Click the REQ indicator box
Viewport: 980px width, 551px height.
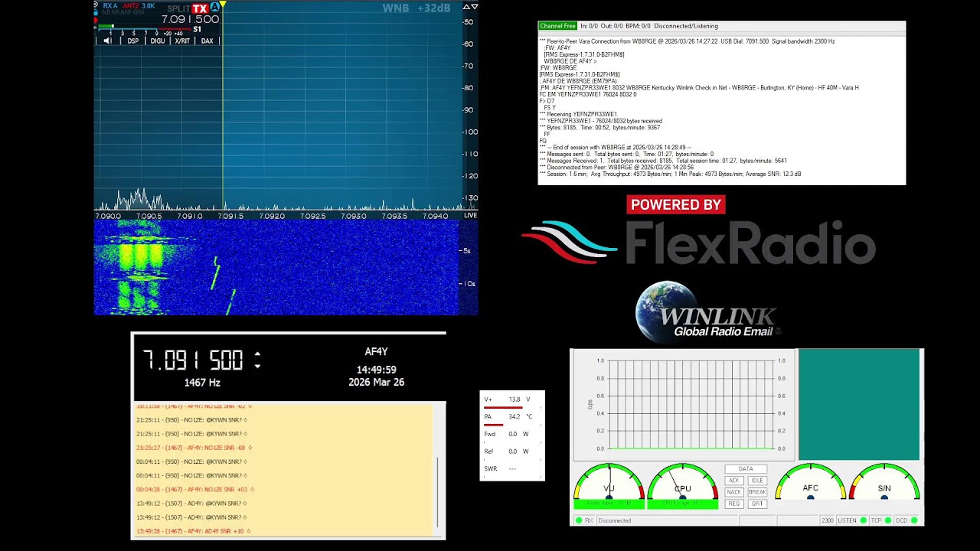(734, 504)
